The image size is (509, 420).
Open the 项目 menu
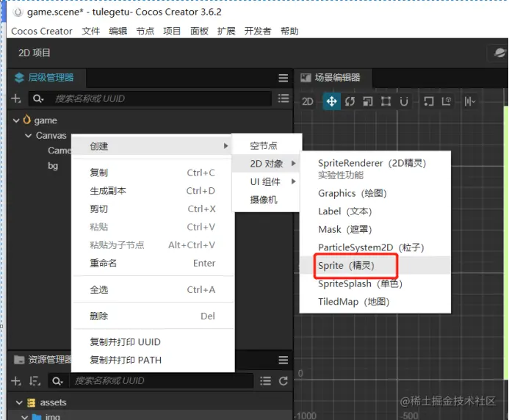click(x=172, y=31)
